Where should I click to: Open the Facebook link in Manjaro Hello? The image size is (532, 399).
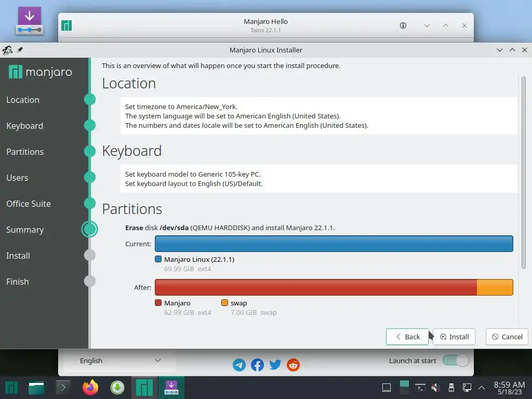pos(257,365)
